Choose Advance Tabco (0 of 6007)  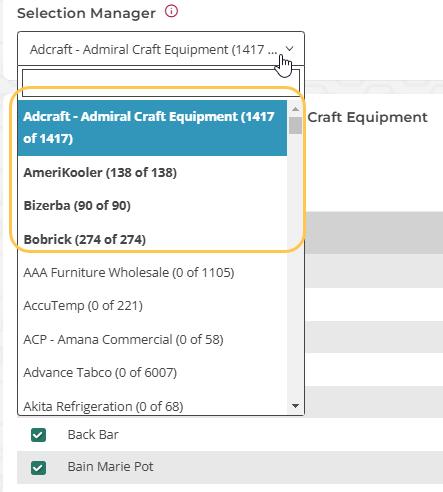[x=152, y=373]
